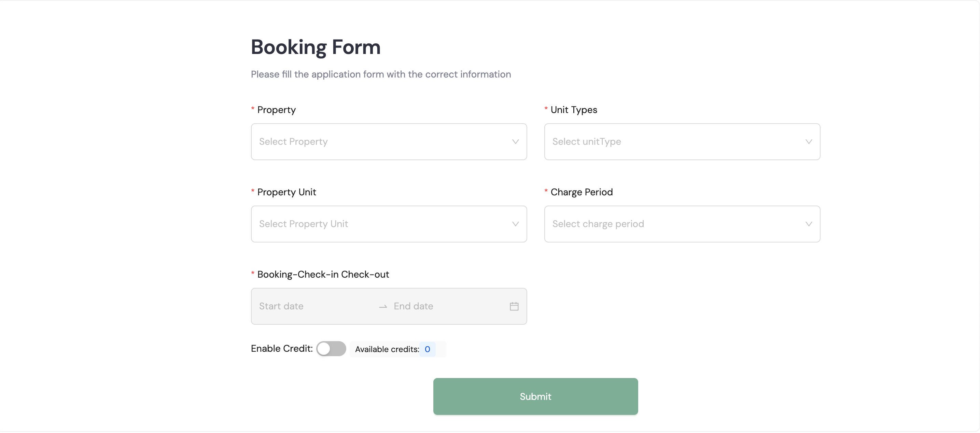
Task: Click the Booking Form heading
Action: point(316,47)
